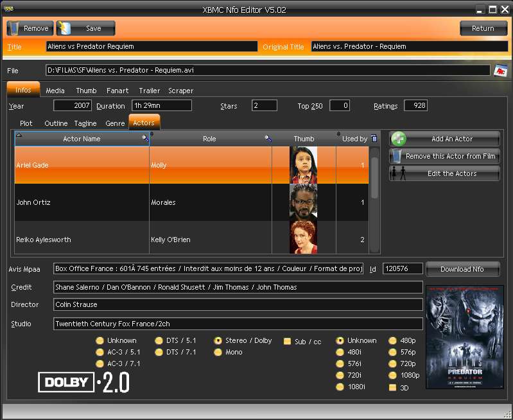513x420 pixels.
Task: Click the file browse icon beside File path
Action: click(x=500, y=71)
